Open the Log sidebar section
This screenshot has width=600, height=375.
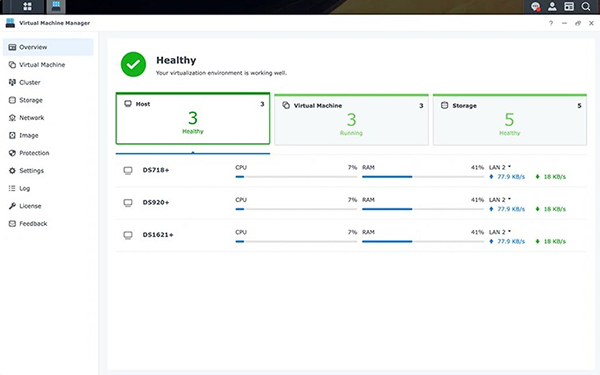click(x=48, y=188)
